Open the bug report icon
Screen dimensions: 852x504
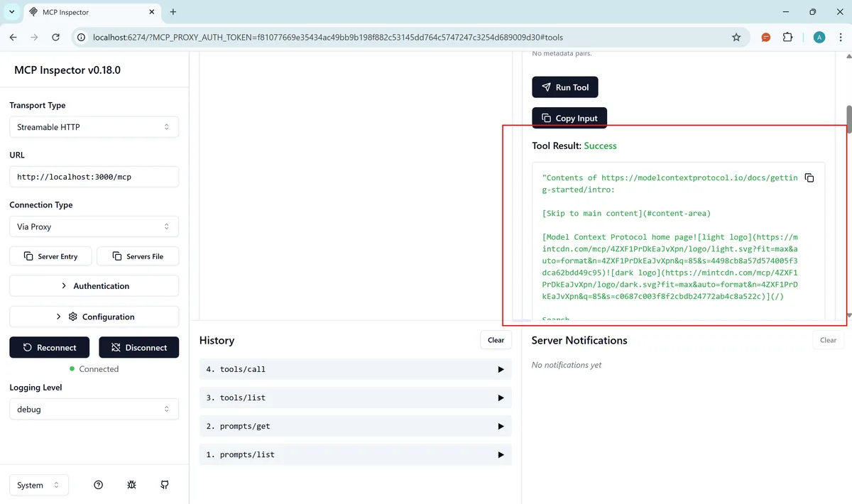(131, 485)
